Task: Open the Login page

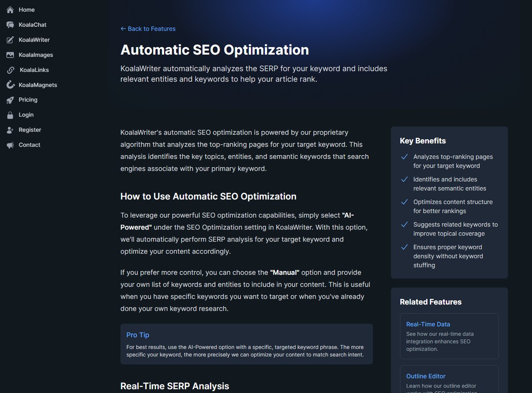Action: (x=26, y=115)
